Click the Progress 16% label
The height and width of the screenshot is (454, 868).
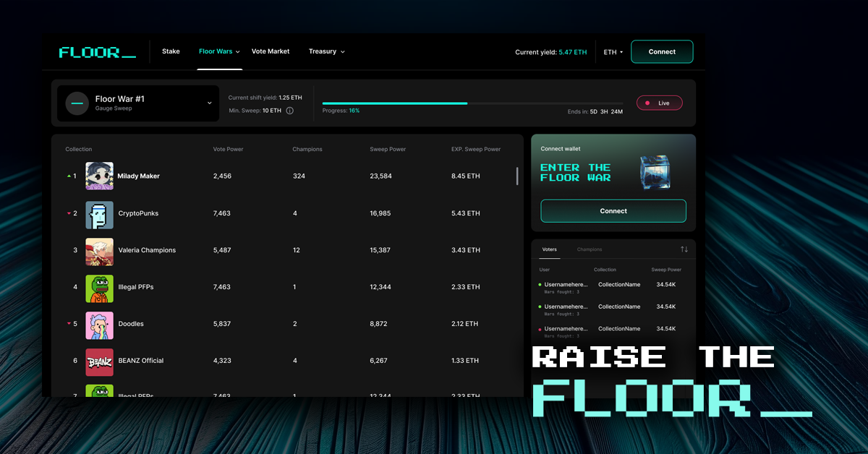click(x=341, y=111)
